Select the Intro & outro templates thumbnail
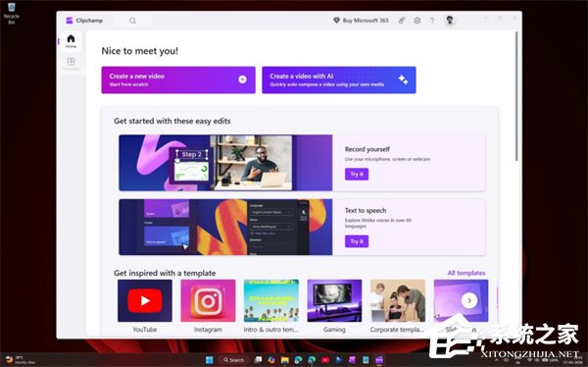The width and height of the screenshot is (588, 367). [x=271, y=300]
